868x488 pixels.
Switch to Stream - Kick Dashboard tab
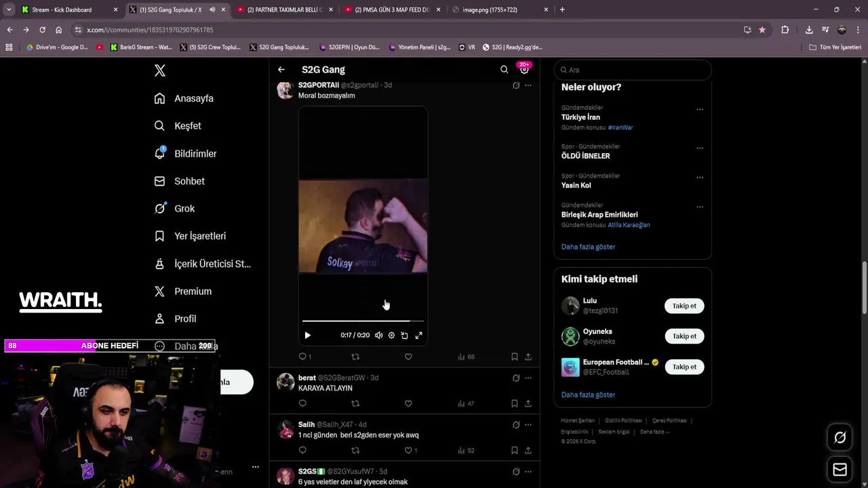tap(69, 9)
